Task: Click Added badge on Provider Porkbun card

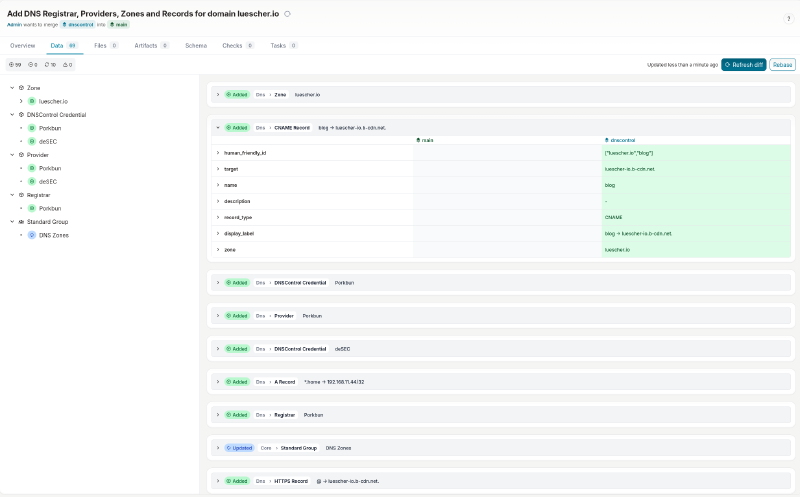Action: [237, 316]
